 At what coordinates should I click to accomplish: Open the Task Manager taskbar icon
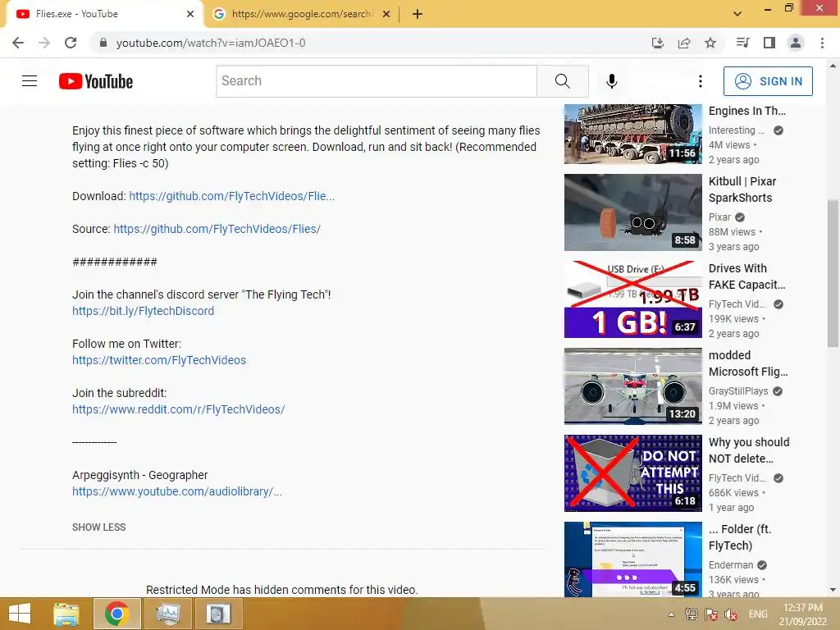pos(167,614)
